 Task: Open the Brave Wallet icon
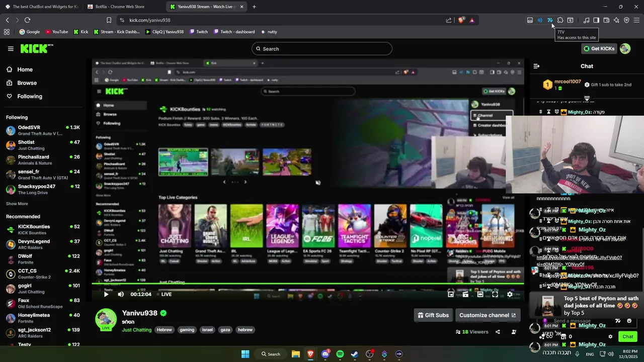(606, 20)
